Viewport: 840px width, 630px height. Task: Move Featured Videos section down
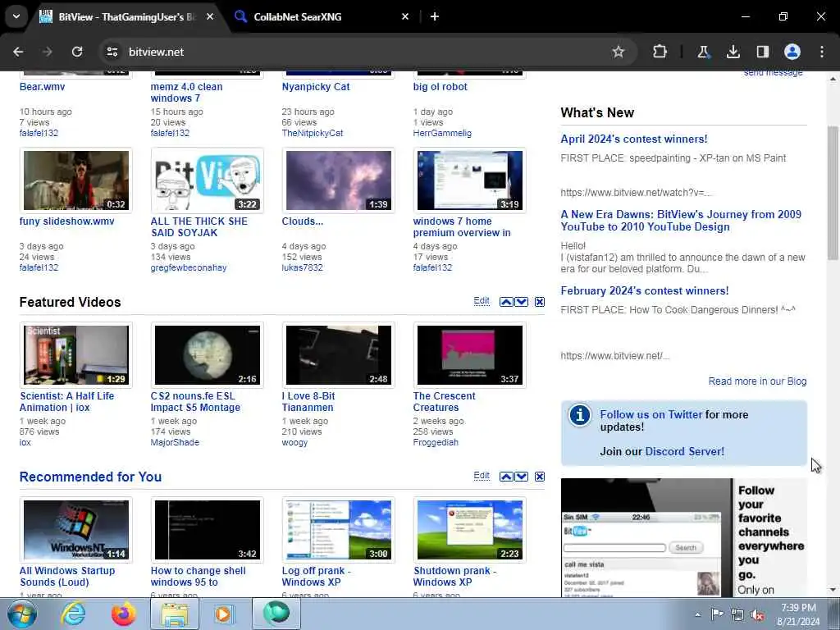521,302
